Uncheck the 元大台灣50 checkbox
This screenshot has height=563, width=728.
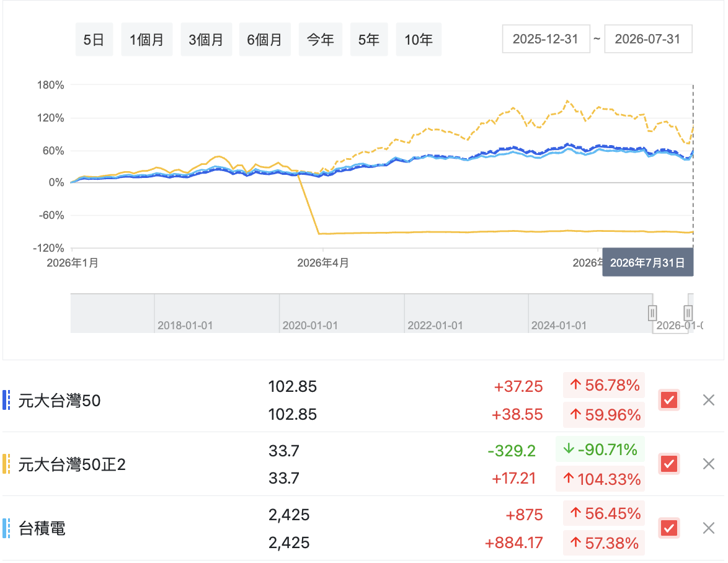pyautogui.click(x=669, y=400)
